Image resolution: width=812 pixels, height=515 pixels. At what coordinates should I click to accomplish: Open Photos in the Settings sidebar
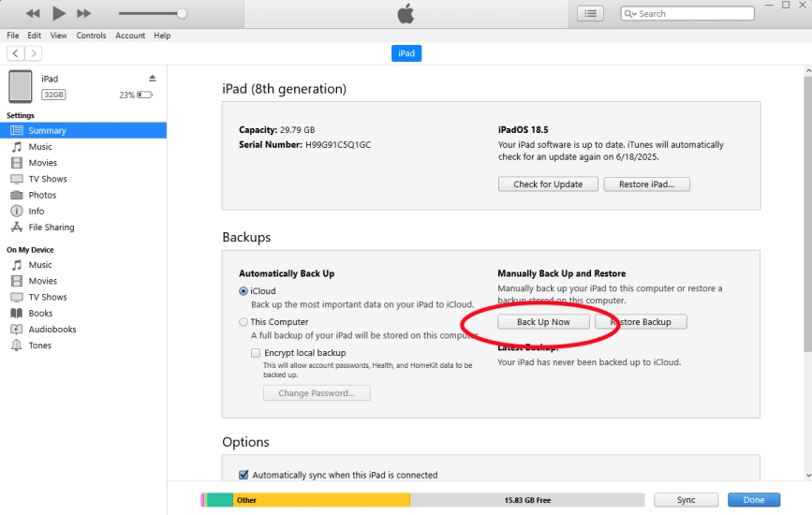point(42,195)
